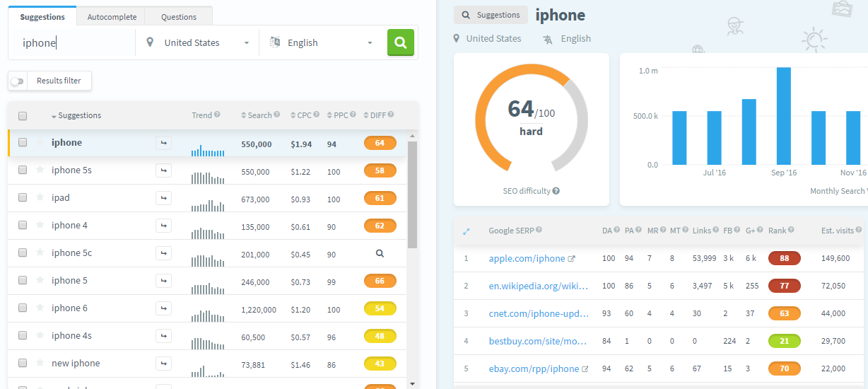Screen dimensions: 868x389
Task: Click help icon next to SEO difficulty
Action: coord(556,191)
